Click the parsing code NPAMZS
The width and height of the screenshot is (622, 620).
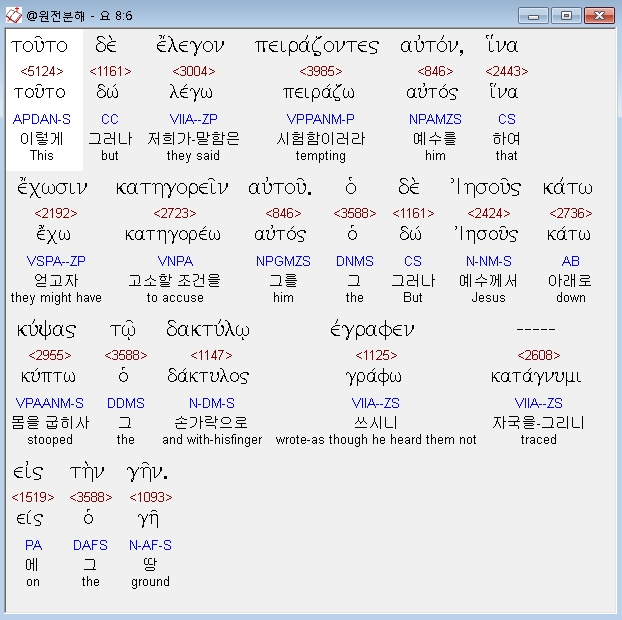pyautogui.click(x=435, y=119)
